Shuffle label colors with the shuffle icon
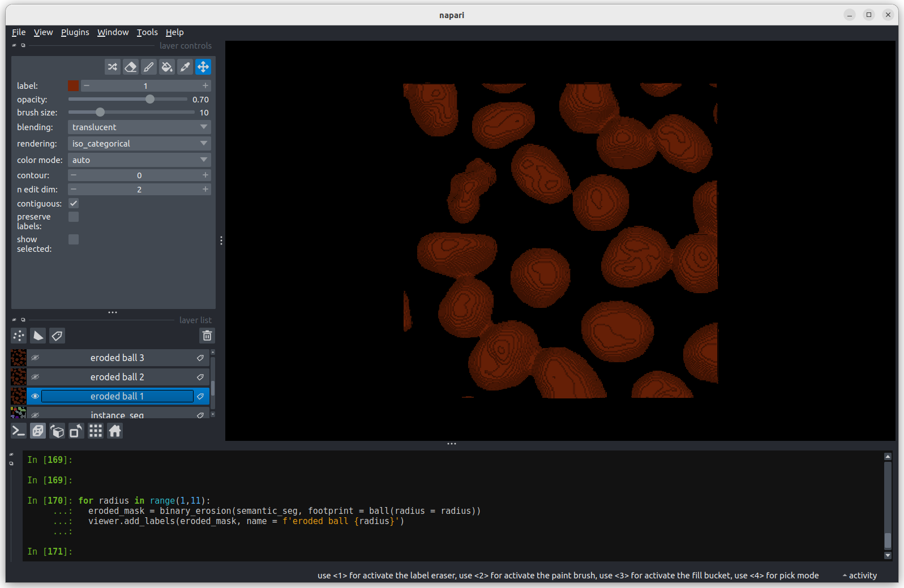 click(113, 67)
